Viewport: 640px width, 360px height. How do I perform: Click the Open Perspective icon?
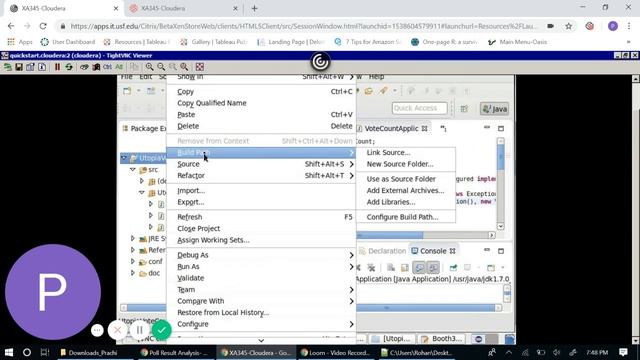click(x=464, y=109)
